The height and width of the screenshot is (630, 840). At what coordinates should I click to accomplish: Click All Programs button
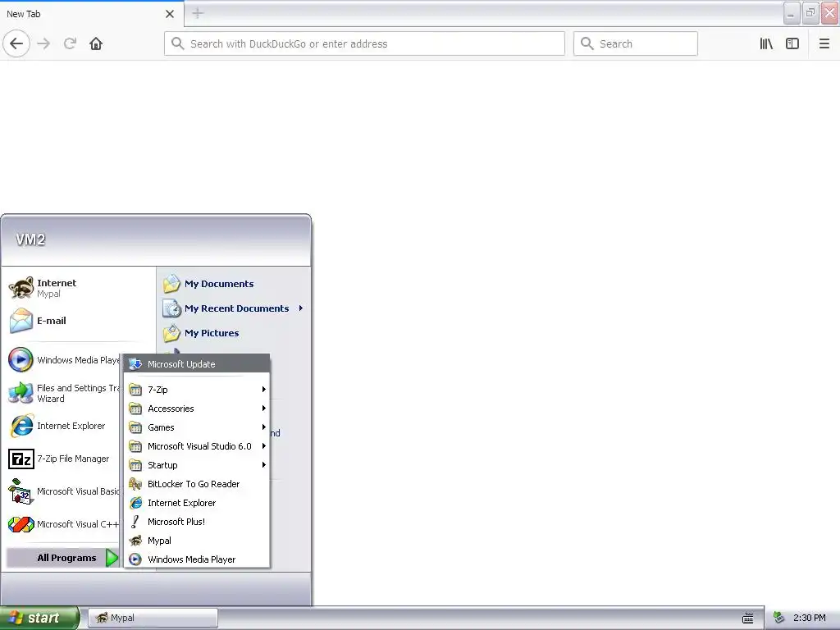pyautogui.click(x=62, y=558)
